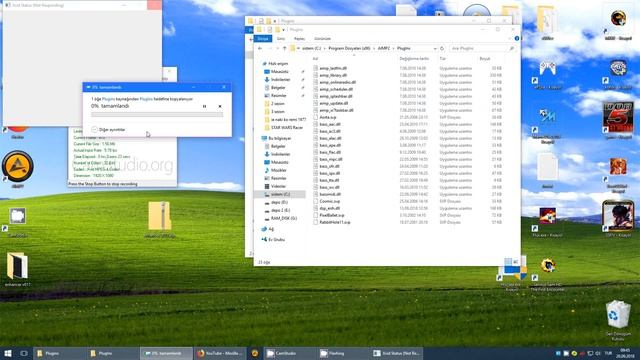Select 'AIMP2' breadcrumb in address bar
The width and height of the screenshot is (640, 360).
pyautogui.click(x=384, y=48)
